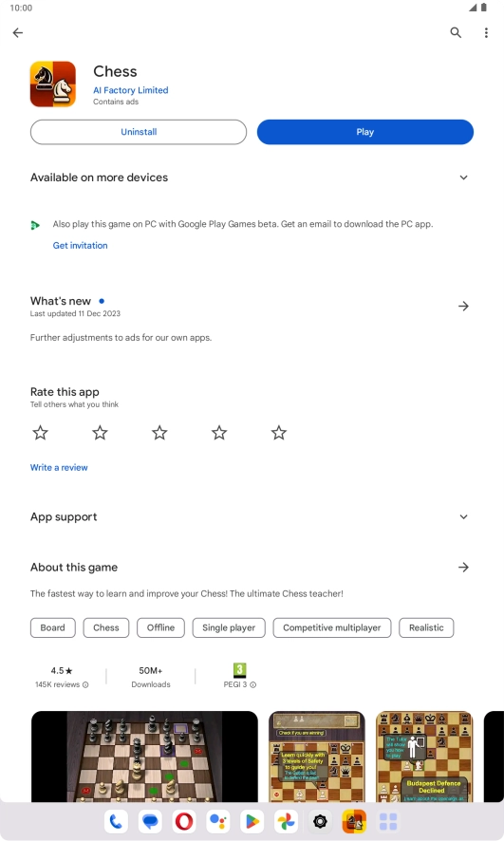The image size is (504, 841).
Task: Rate the app with five stars
Action: (x=279, y=432)
